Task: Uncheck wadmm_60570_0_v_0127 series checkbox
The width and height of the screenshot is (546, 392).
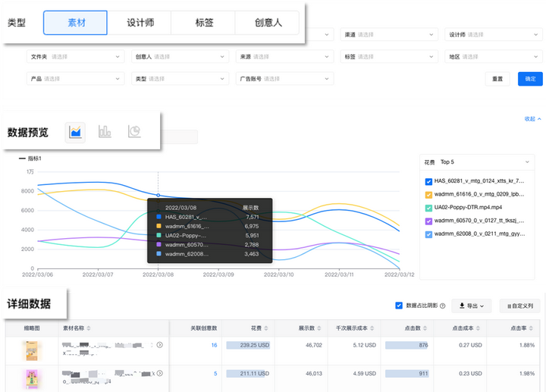Action: [x=428, y=221]
